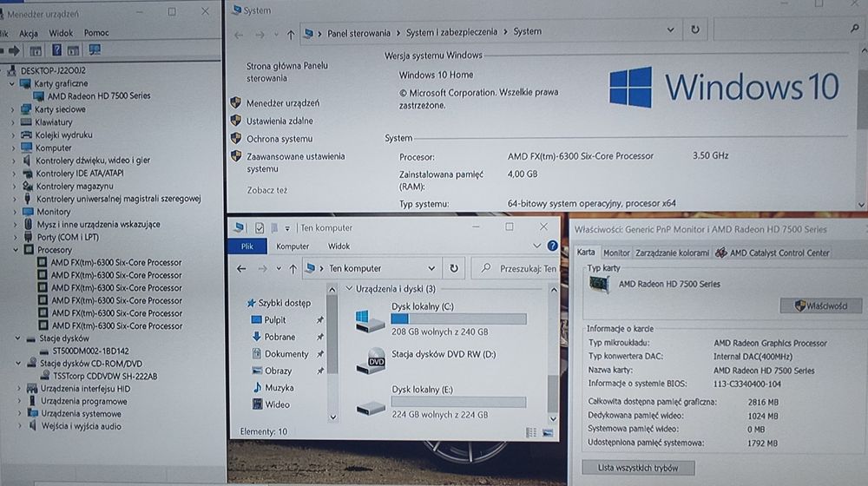The image size is (868, 486).
Task: Collapse the Stacje dysków category
Action: point(17,338)
